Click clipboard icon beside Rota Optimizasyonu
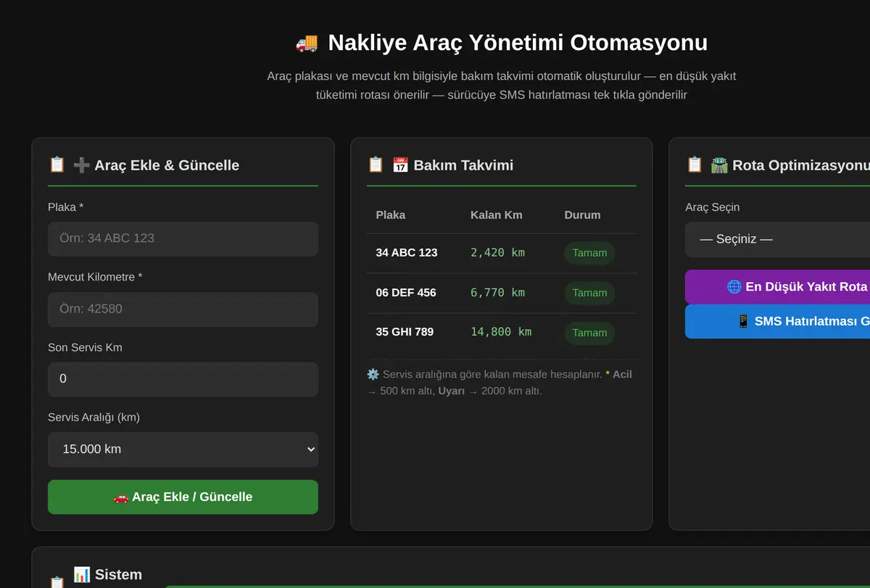Image resolution: width=870 pixels, height=588 pixels. [695, 165]
